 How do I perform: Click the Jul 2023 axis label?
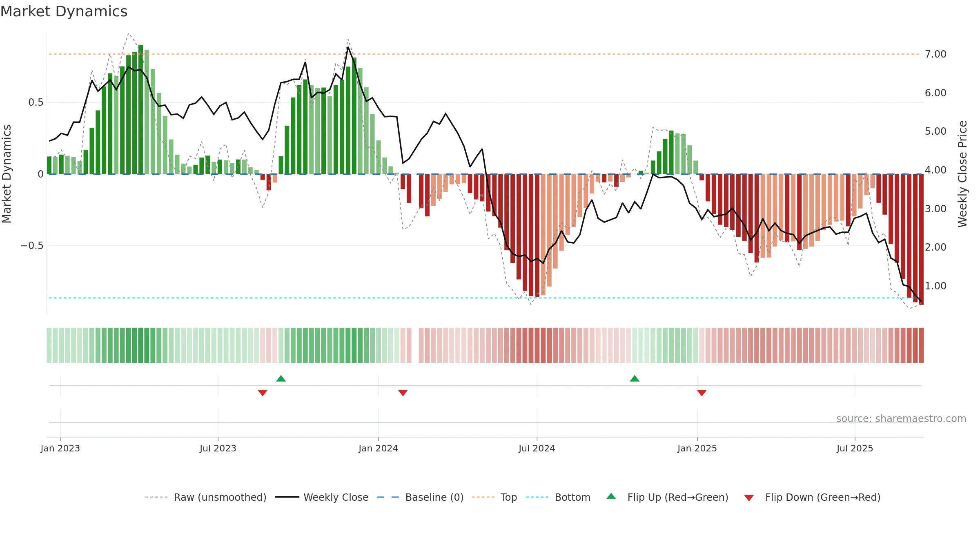pyautogui.click(x=218, y=448)
